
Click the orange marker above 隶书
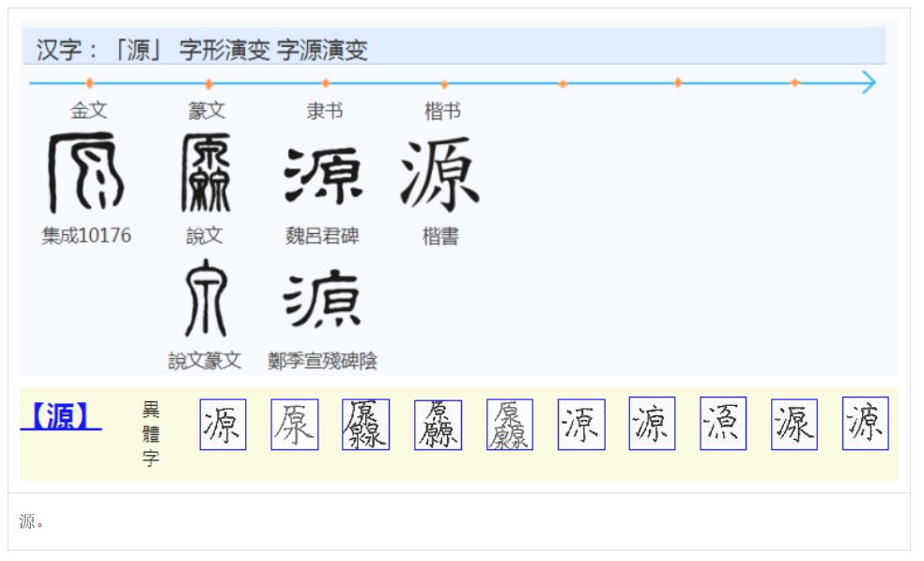pos(325,83)
